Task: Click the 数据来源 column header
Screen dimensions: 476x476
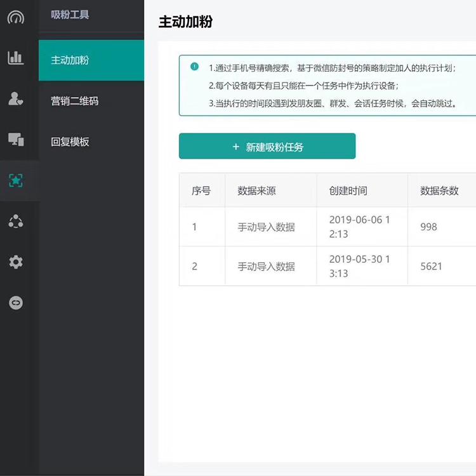Action: (x=256, y=190)
